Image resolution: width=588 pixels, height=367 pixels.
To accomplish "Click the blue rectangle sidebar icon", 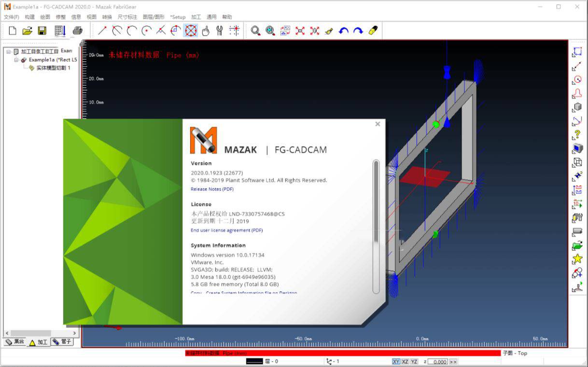I will point(577,52).
